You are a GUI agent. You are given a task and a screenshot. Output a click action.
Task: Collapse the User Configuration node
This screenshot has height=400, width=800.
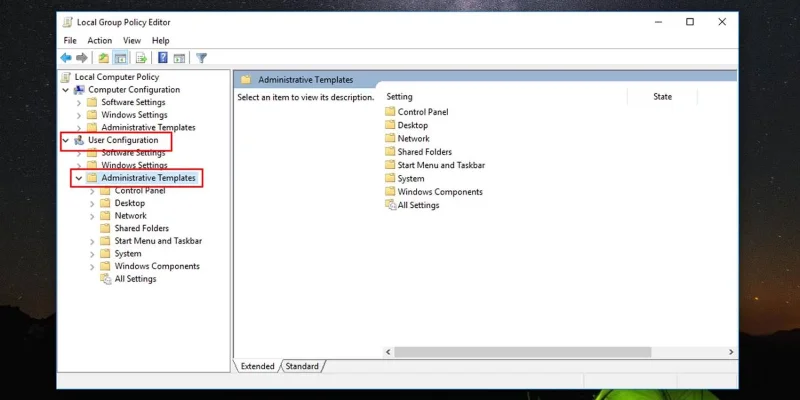click(x=65, y=140)
